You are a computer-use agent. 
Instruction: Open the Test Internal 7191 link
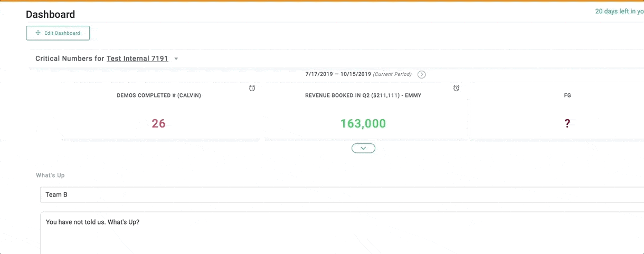[x=137, y=58]
